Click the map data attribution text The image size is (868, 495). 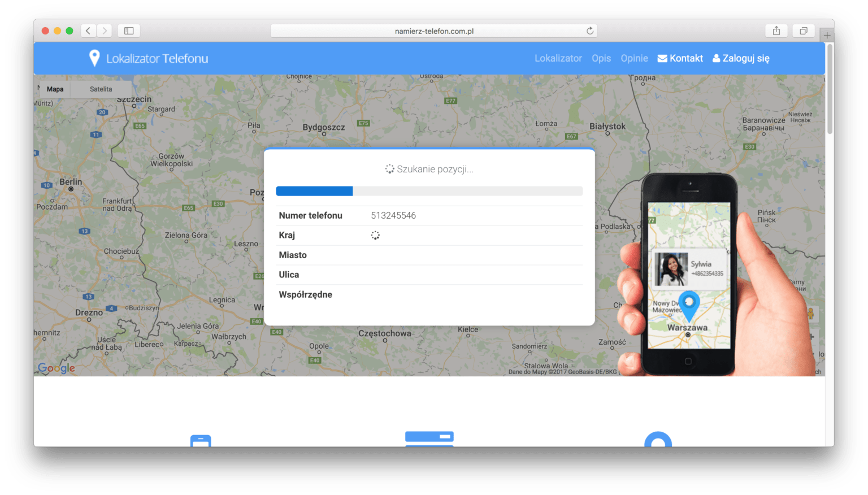coord(563,372)
